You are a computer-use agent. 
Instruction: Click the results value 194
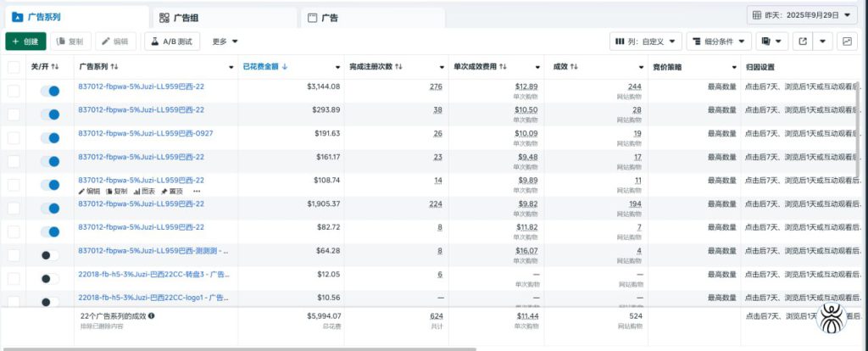click(635, 203)
